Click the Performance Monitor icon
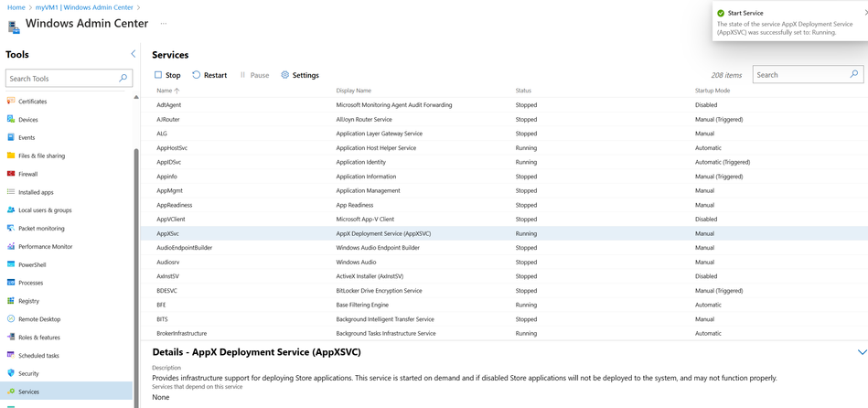 point(10,246)
